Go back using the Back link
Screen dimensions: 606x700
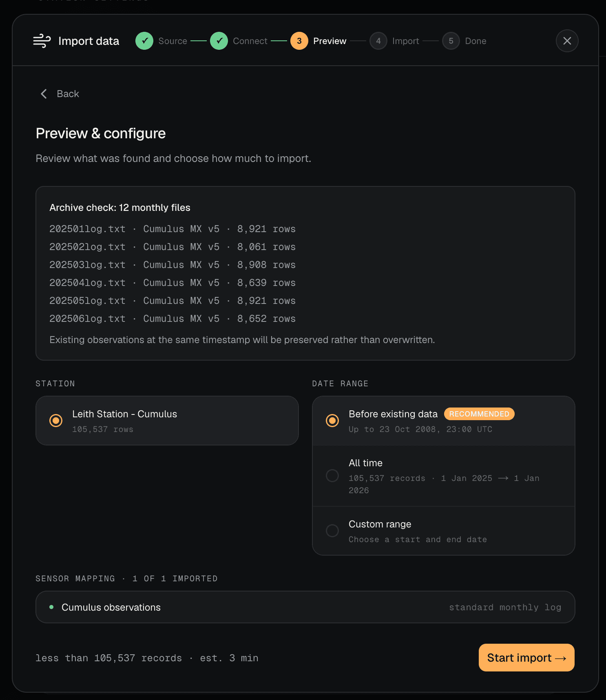[x=60, y=94]
